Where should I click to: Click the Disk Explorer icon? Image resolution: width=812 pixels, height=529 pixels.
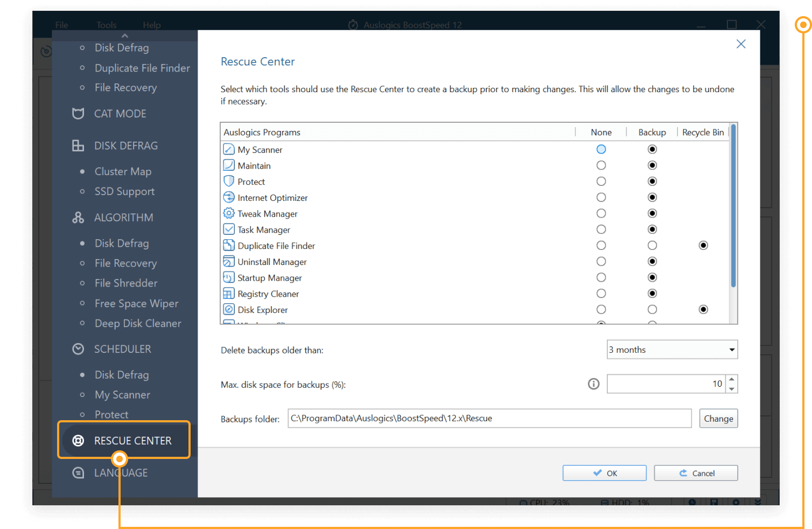point(229,310)
